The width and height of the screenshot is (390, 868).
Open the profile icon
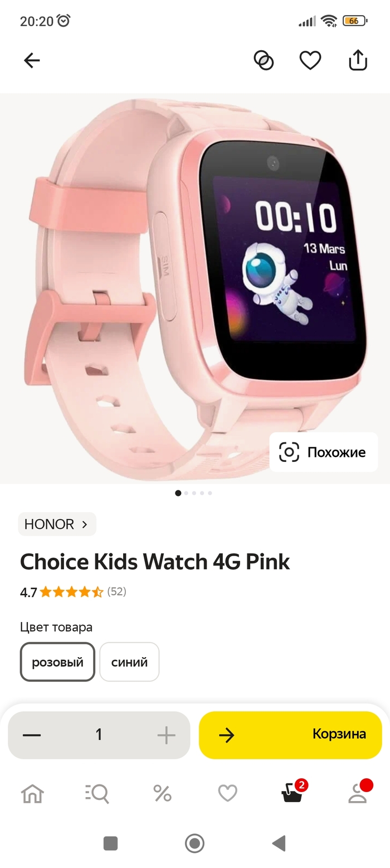(358, 792)
